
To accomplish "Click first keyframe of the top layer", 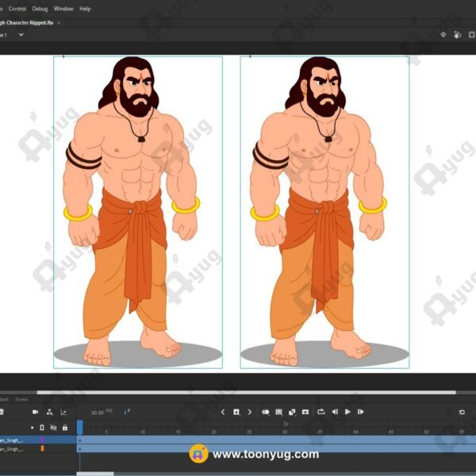I will pos(80,440).
